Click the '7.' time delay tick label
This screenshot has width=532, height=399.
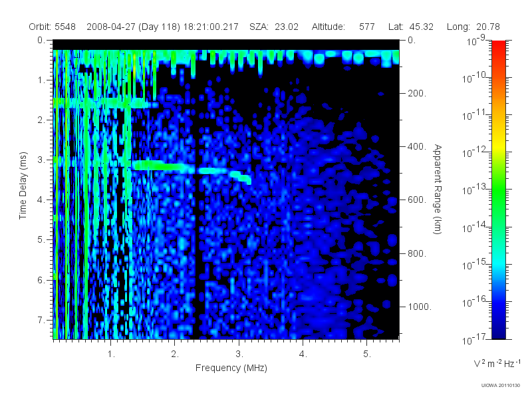tap(41, 320)
